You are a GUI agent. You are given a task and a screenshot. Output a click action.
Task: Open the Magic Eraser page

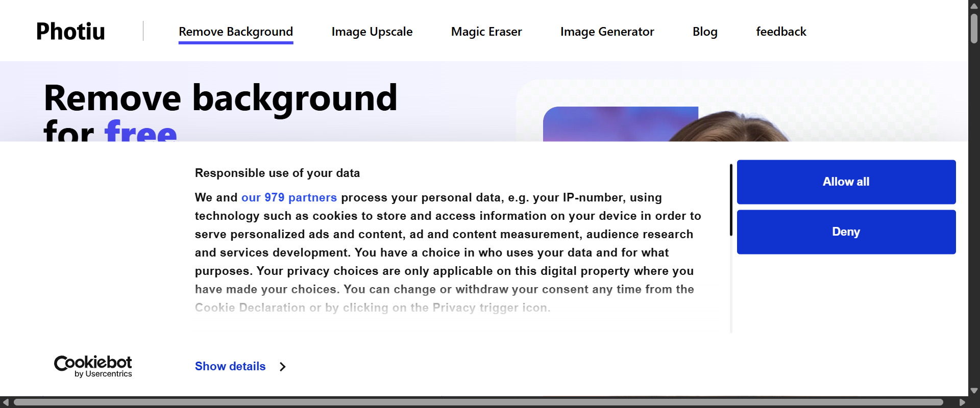click(x=486, y=31)
